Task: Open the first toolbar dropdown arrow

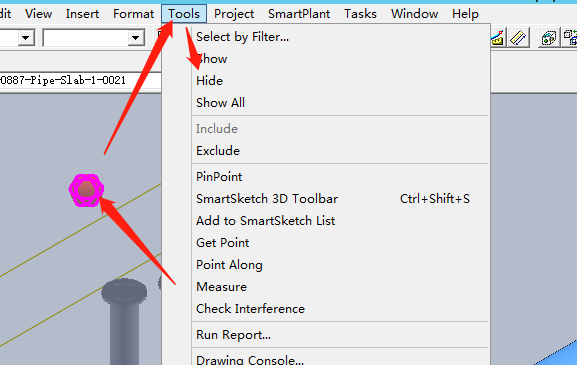Action: pyautogui.click(x=26, y=38)
